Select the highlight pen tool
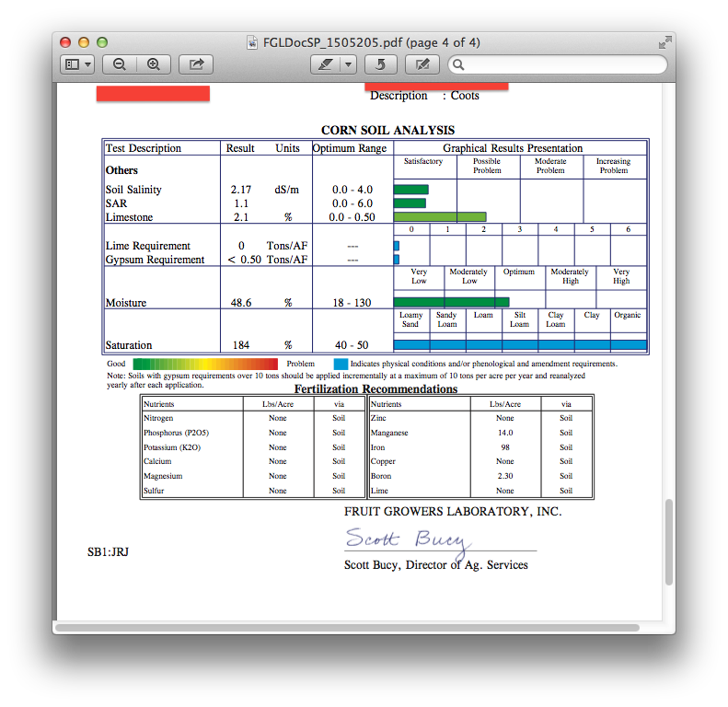728x707 pixels. 325,64
